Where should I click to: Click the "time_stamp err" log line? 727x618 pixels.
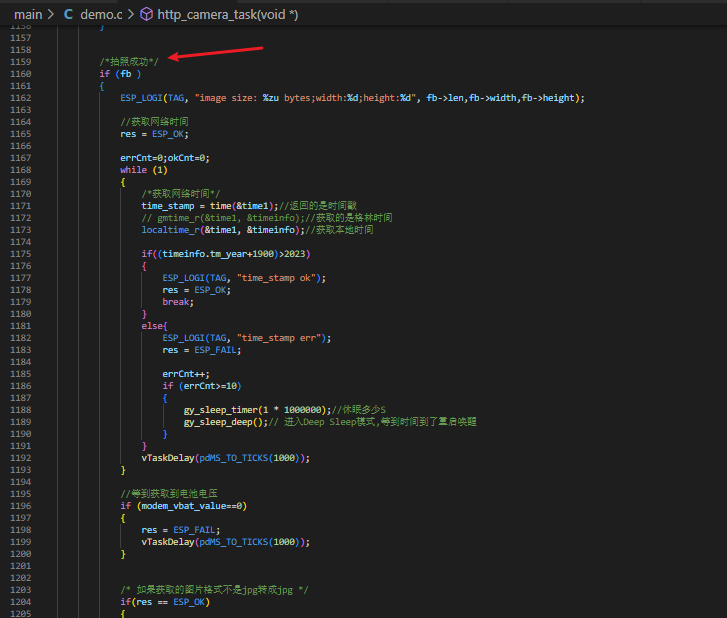[x=247, y=338]
